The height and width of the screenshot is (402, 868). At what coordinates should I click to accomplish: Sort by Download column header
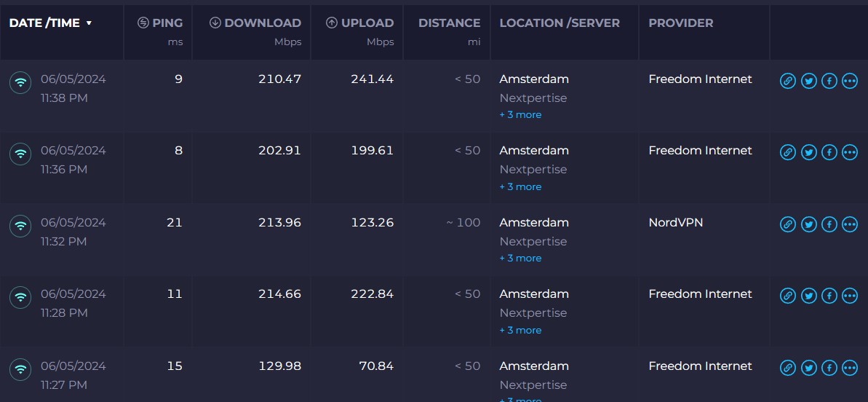pos(255,23)
